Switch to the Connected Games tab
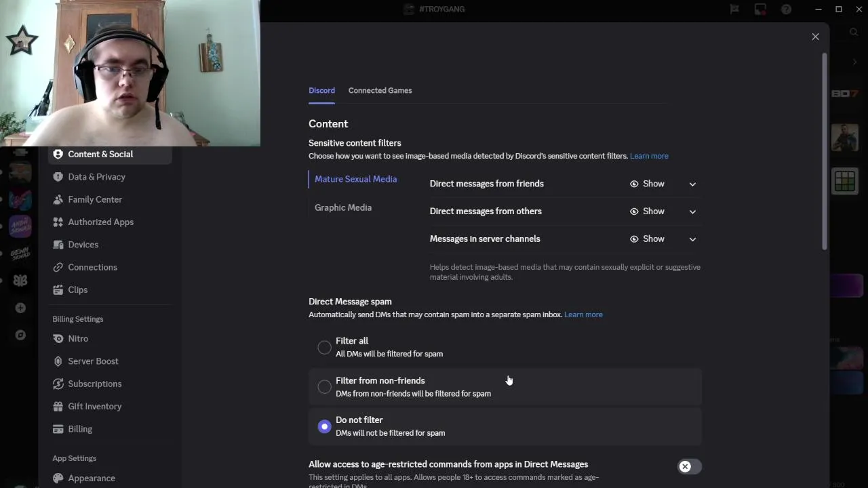The image size is (868, 488). pos(380,90)
